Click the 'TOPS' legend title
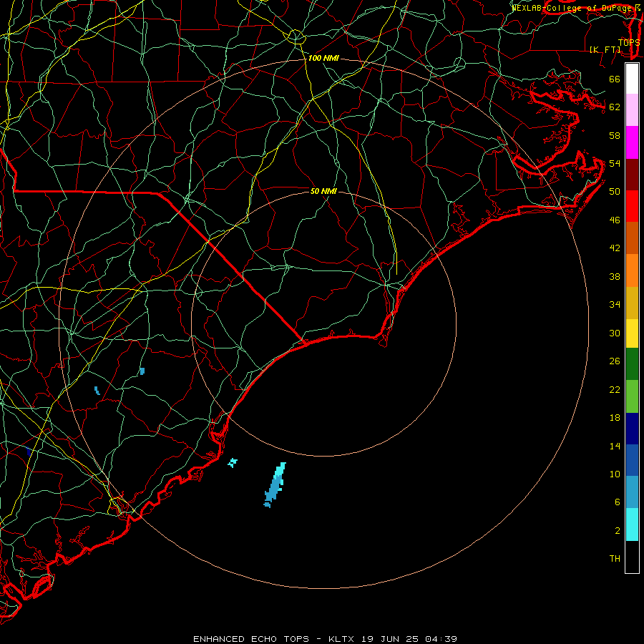 click(629, 43)
